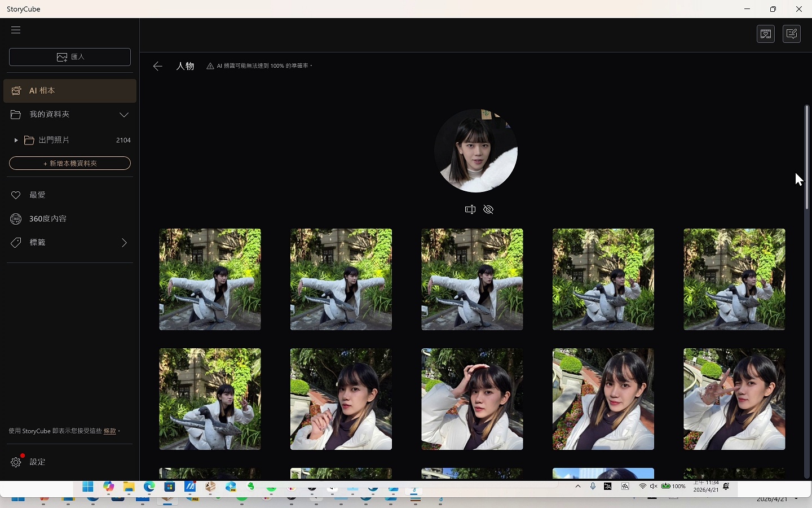
Task: Select AI 相本 in the sidebar
Action: click(x=70, y=91)
